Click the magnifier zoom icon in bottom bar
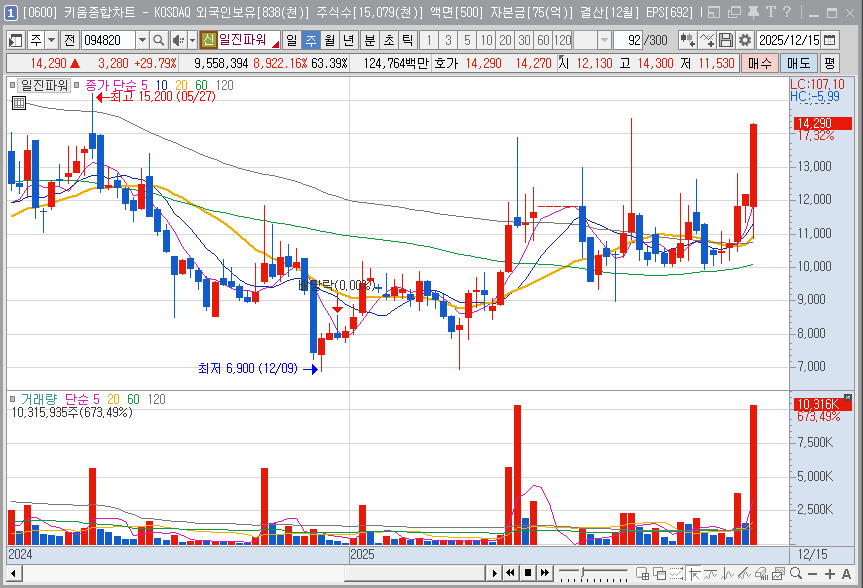This screenshot has height=588, width=863. click(x=796, y=574)
